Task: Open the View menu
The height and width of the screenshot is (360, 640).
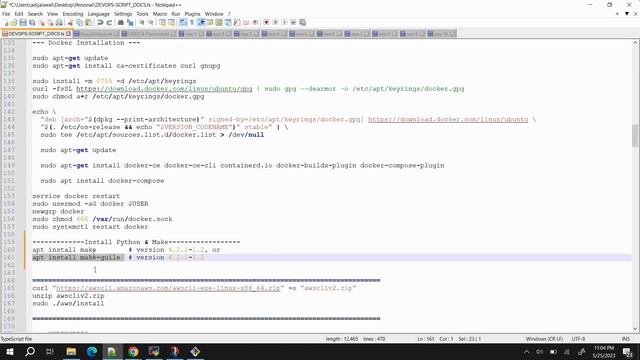Action: tap(53, 14)
